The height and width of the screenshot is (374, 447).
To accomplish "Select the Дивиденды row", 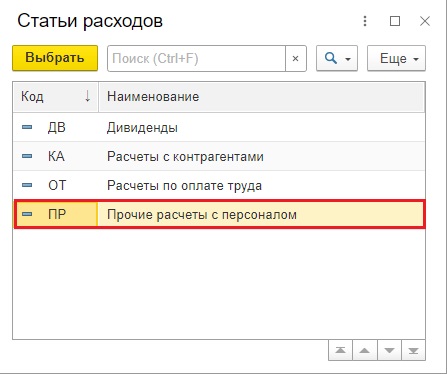I will pos(219,127).
